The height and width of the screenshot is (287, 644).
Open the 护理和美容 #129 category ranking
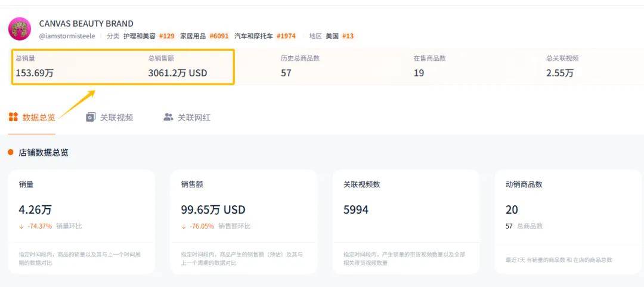(148, 36)
